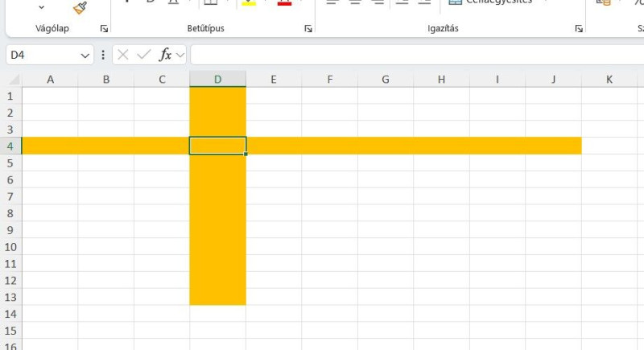The width and height of the screenshot is (644, 350).
Task: Click the fill handle of cell D4
Action: 246,154
